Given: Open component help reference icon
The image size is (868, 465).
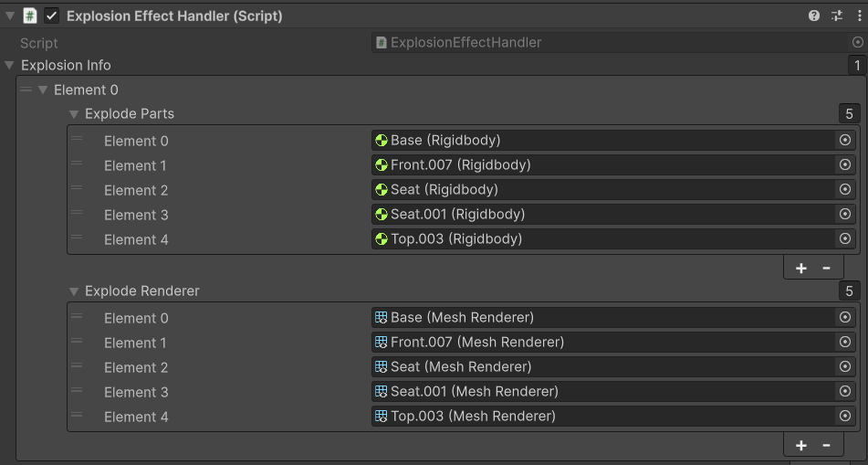Looking at the screenshot, I should pos(814,16).
